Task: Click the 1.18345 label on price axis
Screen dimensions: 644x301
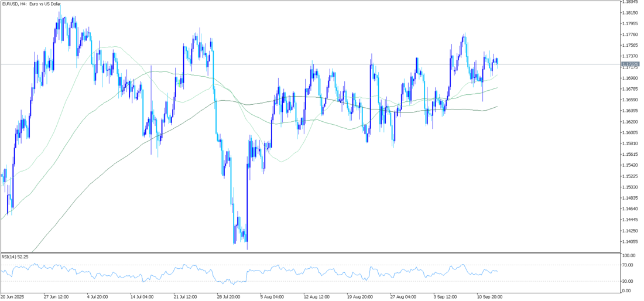Action: (x=631, y=2)
